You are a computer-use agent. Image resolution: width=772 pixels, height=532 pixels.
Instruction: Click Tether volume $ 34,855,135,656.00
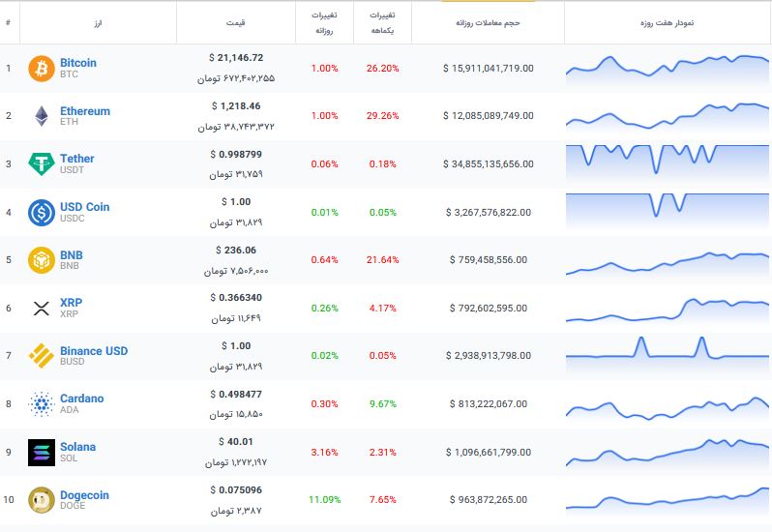[488, 163]
